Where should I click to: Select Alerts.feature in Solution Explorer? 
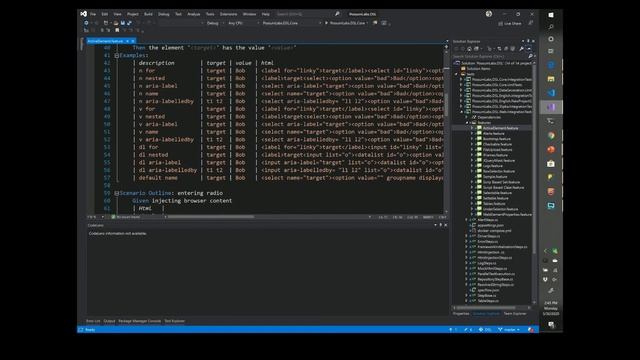493,133
